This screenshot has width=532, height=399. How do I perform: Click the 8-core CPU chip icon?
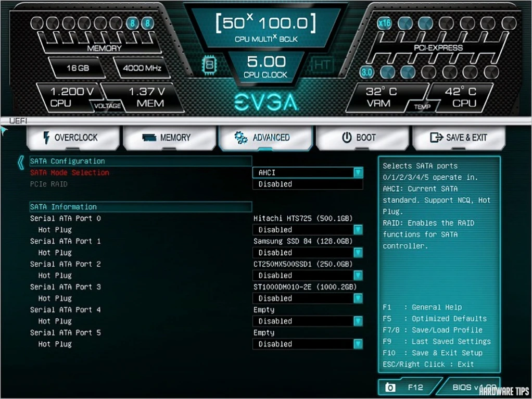click(x=210, y=65)
